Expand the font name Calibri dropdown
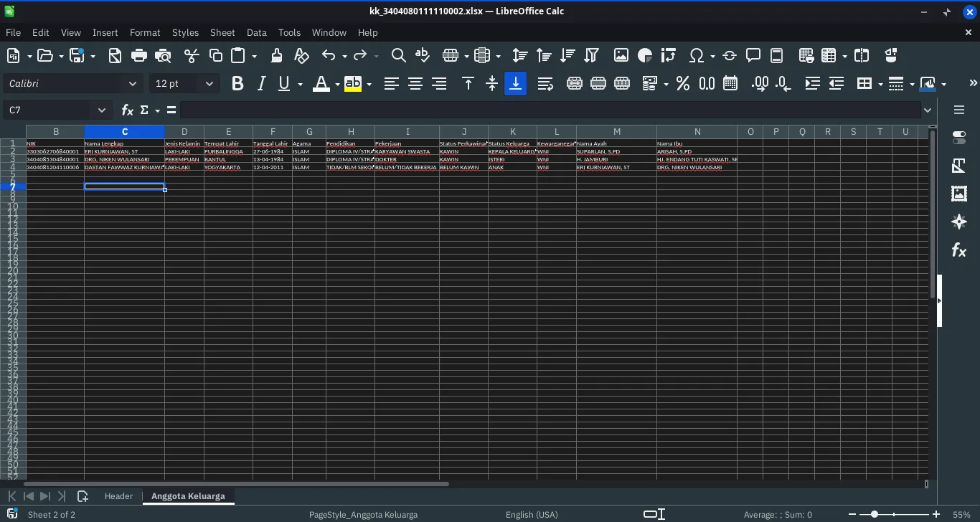 click(132, 84)
